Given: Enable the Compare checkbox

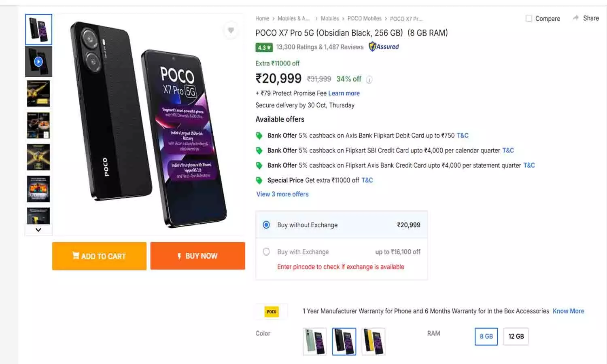Looking at the screenshot, I should (529, 18).
